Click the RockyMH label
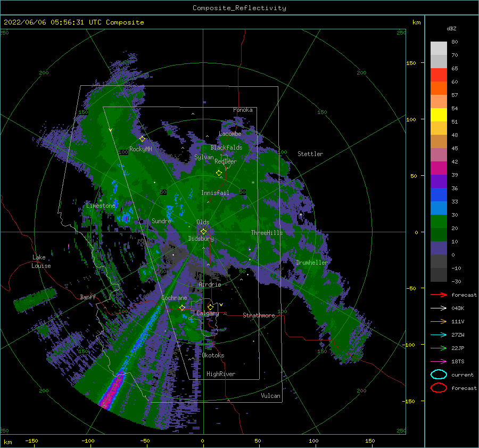The image size is (479, 448). (141, 149)
